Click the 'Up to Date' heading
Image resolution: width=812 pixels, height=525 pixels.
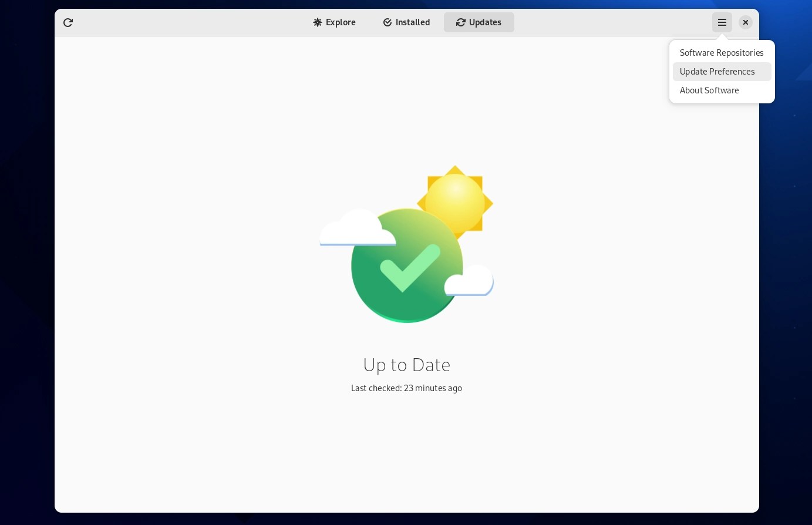coord(406,365)
